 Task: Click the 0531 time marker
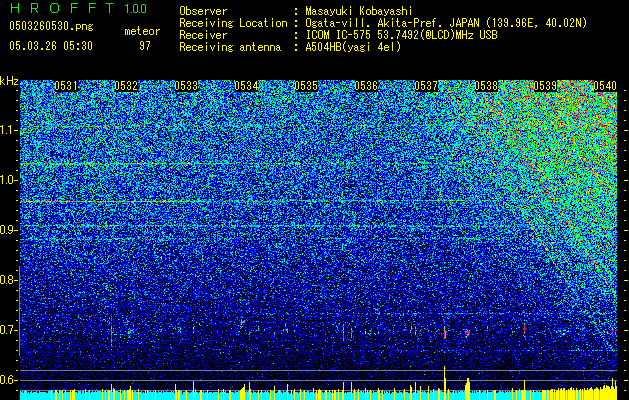[66, 86]
